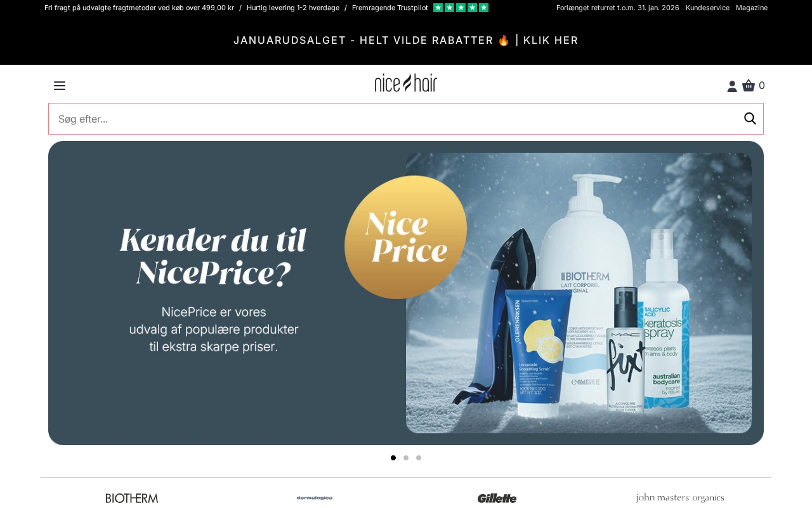Open Magazine link in top bar

click(752, 8)
